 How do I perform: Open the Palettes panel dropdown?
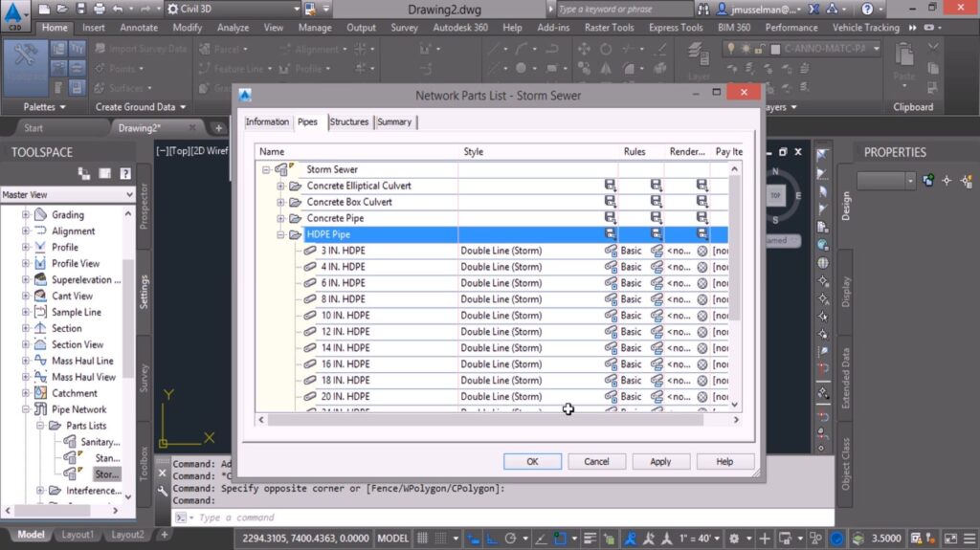[44, 107]
